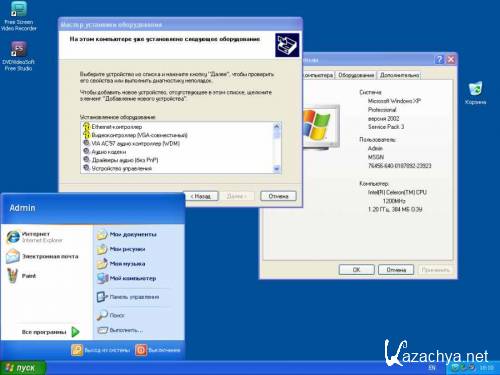Select the control devices entry in hardware list
This screenshot has height=375, width=500.
[122, 168]
